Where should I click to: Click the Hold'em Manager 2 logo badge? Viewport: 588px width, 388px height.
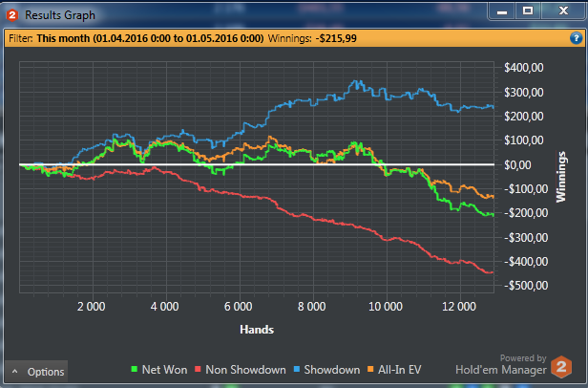click(x=561, y=366)
